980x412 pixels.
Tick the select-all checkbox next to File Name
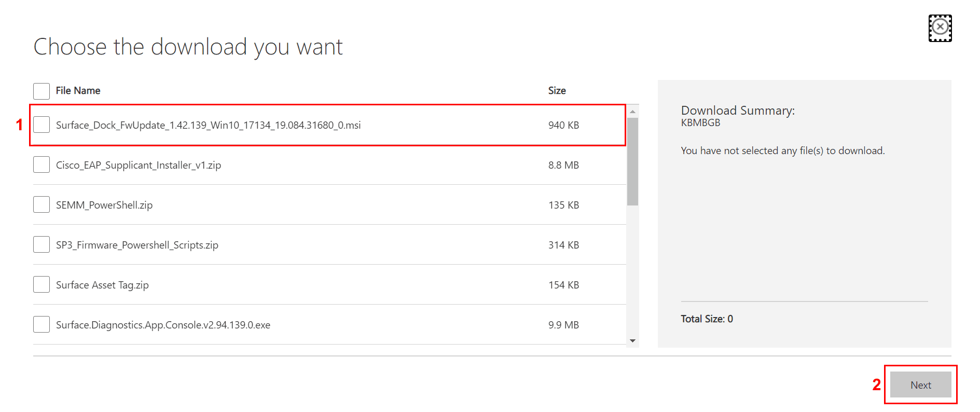pos(42,91)
